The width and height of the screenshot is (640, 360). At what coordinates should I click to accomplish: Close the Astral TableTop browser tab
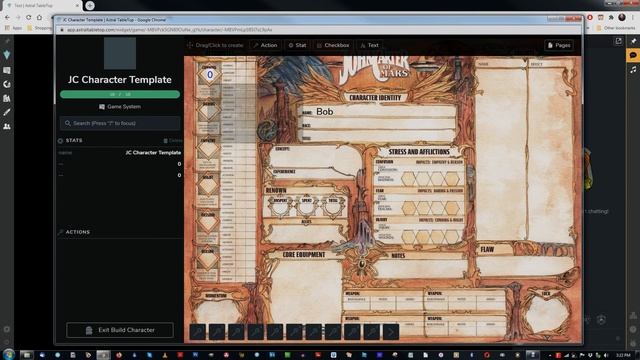point(77,6)
